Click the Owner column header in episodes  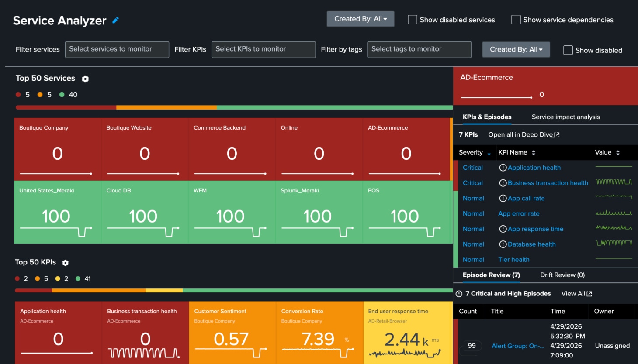pos(604,311)
